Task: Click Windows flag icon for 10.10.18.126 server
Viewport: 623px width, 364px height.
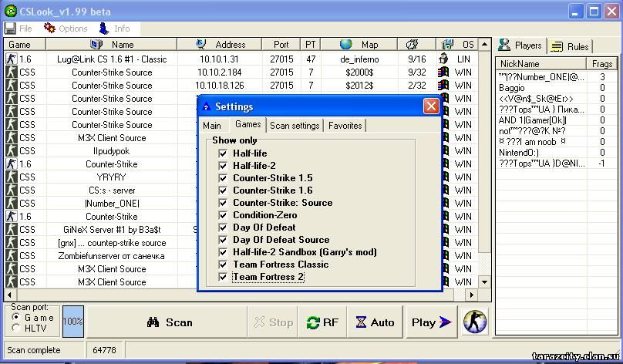Action: [x=443, y=85]
